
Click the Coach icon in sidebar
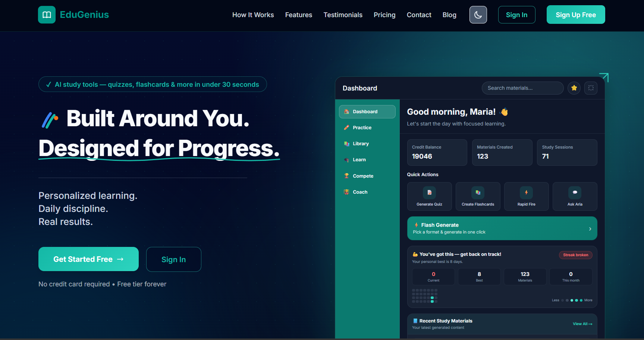point(346,192)
